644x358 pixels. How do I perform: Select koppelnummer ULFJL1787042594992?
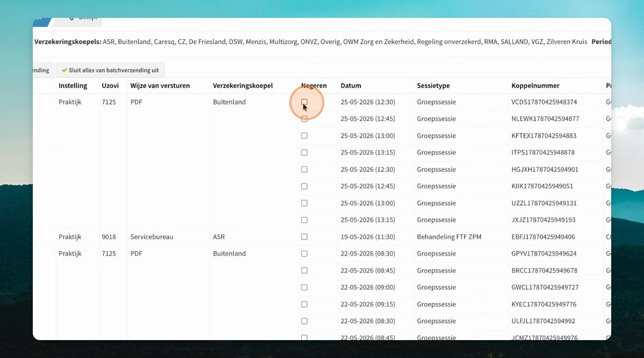(x=544, y=321)
